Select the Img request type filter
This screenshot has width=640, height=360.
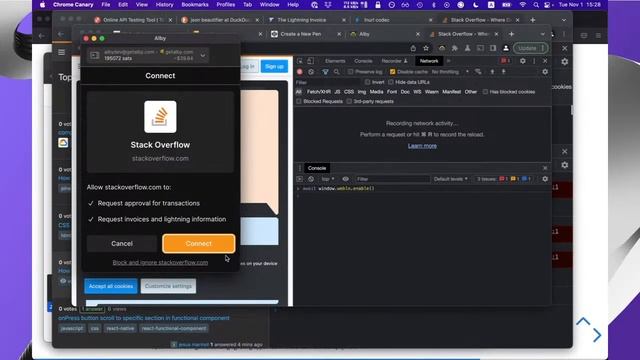[x=362, y=92]
